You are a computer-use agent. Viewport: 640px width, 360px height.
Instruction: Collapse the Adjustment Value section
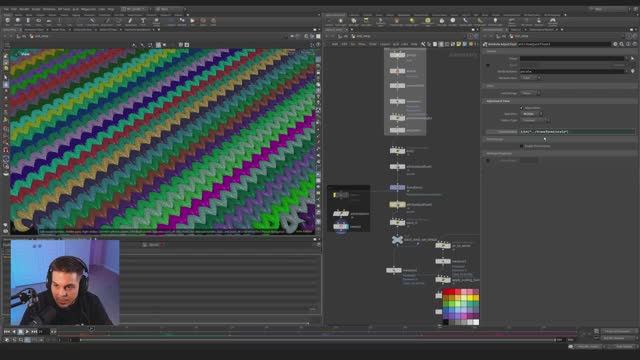pyautogui.click(x=498, y=101)
